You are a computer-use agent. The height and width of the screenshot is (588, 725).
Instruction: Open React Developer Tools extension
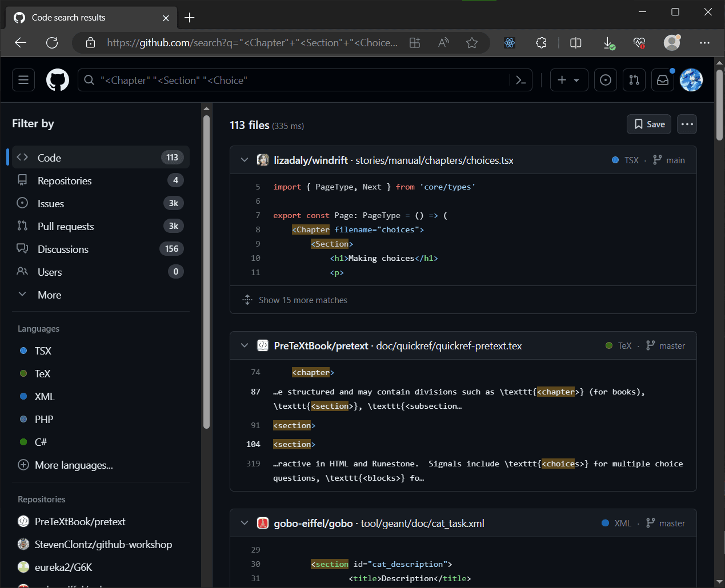pyautogui.click(x=510, y=43)
